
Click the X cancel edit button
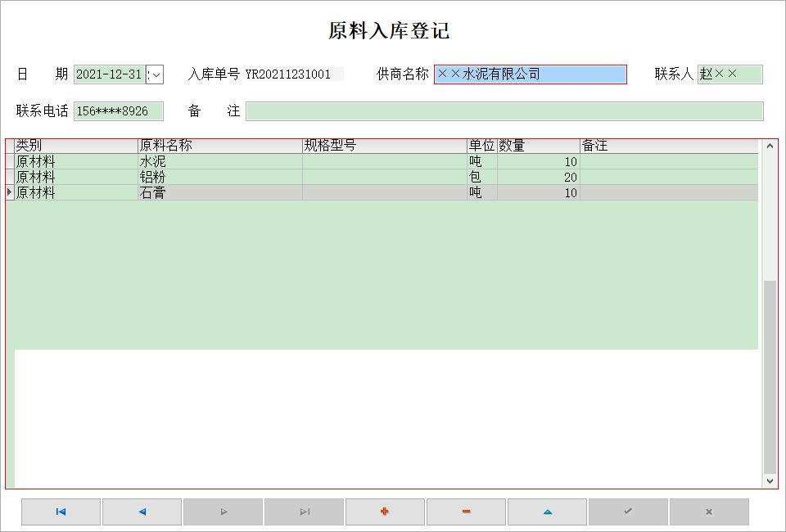(709, 512)
